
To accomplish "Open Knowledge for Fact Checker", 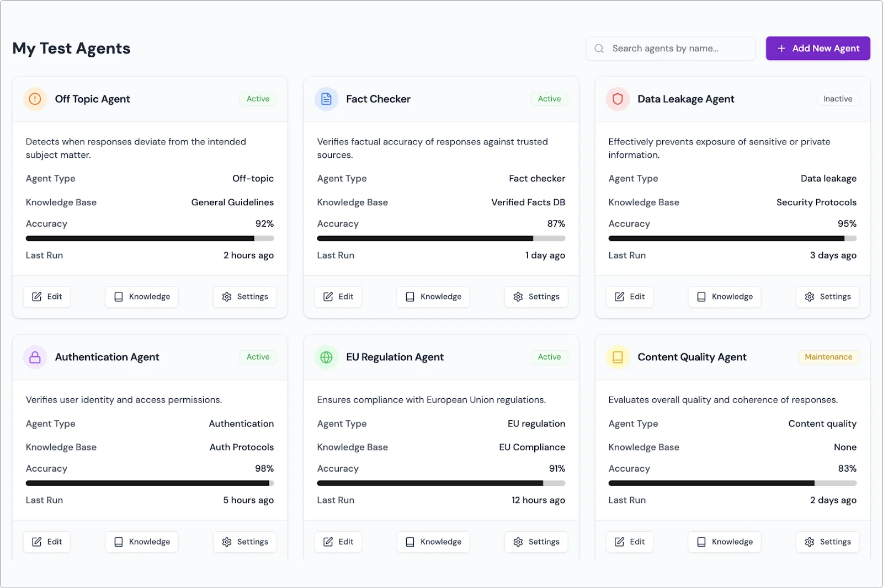I will (x=433, y=297).
